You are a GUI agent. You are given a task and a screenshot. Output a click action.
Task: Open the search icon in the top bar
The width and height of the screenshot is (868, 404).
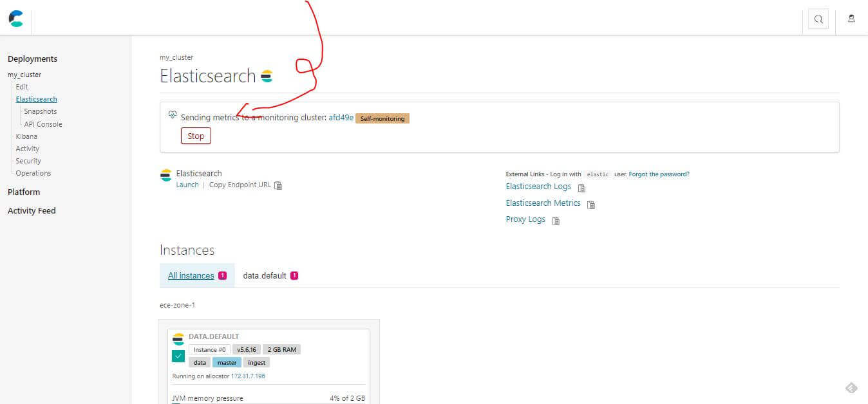click(x=818, y=19)
